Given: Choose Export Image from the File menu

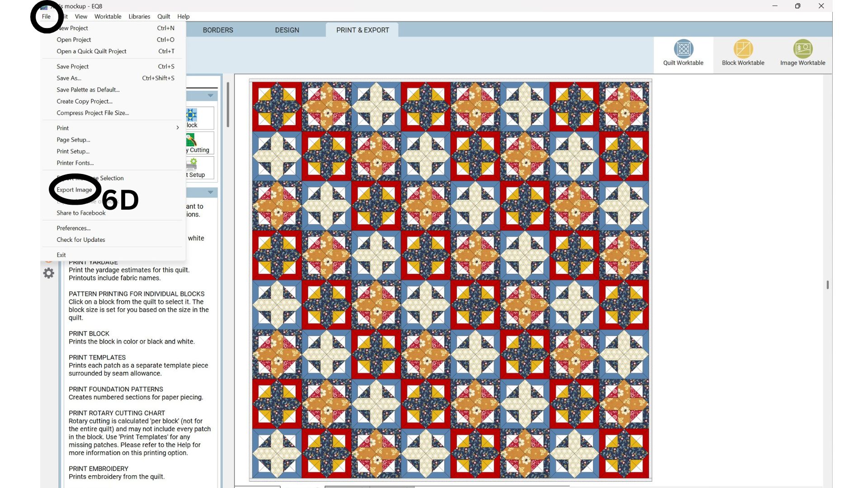Looking at the screenshot, I should [x=74, y=190].
